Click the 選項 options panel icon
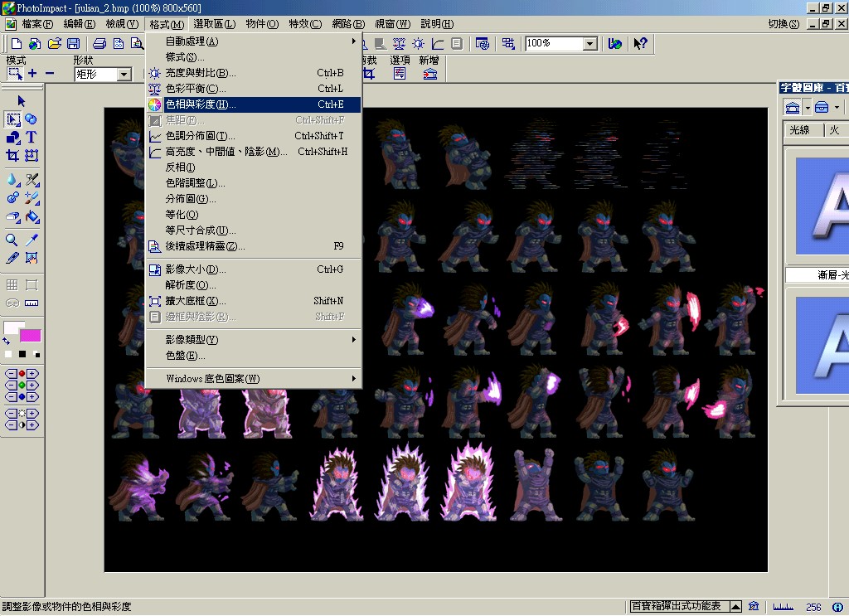849x616 pixels. pyautogui.click(x=400, y=74)
